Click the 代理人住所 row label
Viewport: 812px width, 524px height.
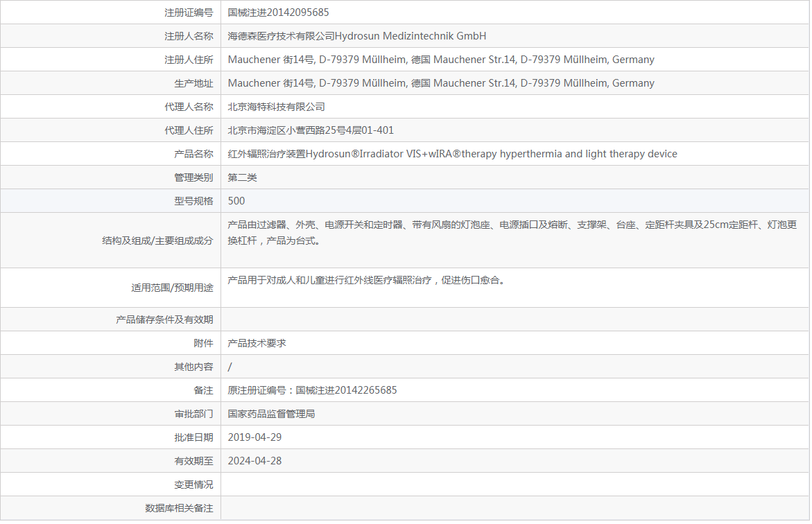click(189, 130)
